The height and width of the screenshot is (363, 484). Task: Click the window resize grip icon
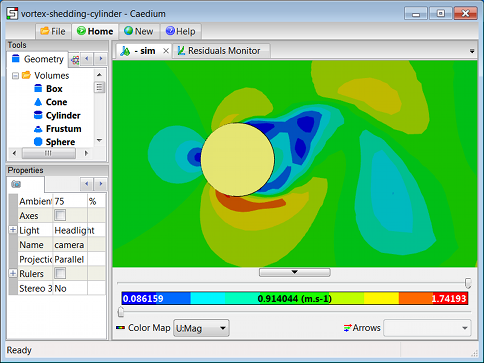(475, 353)
